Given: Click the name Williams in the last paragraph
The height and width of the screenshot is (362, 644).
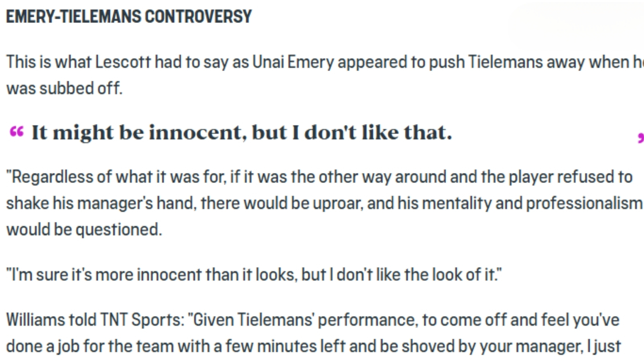Looking at the screenshot, I should pos(35,320).
